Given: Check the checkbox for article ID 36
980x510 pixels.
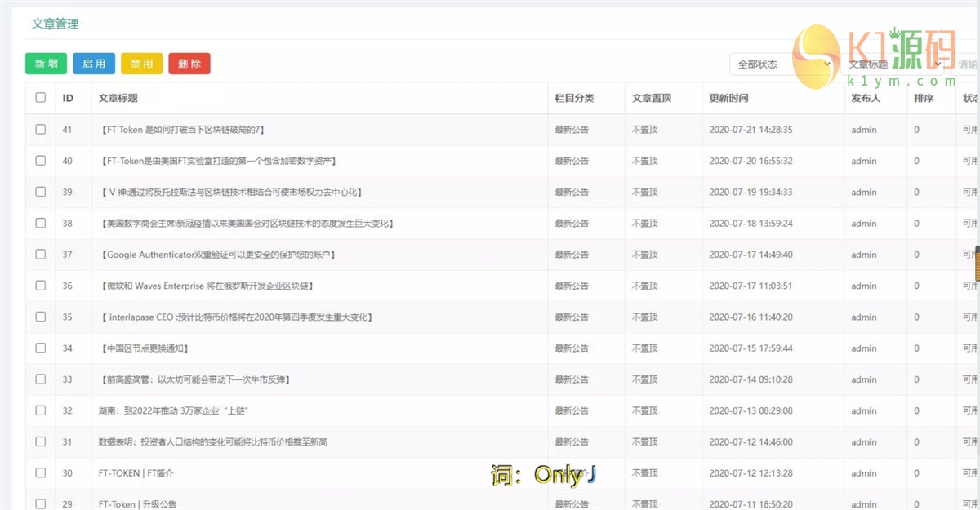Looking at the screenshot, I should (x=41, y=286).
